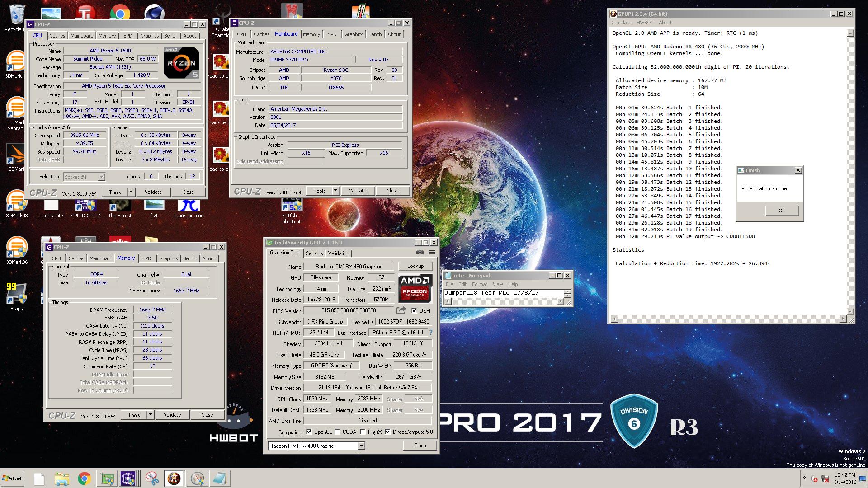
Task: Click OK in the Finish dialog
Action: point(782,211)
